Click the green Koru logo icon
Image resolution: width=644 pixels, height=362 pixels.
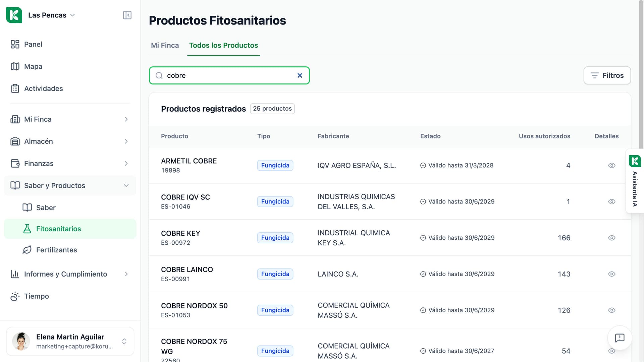[14, 15]
